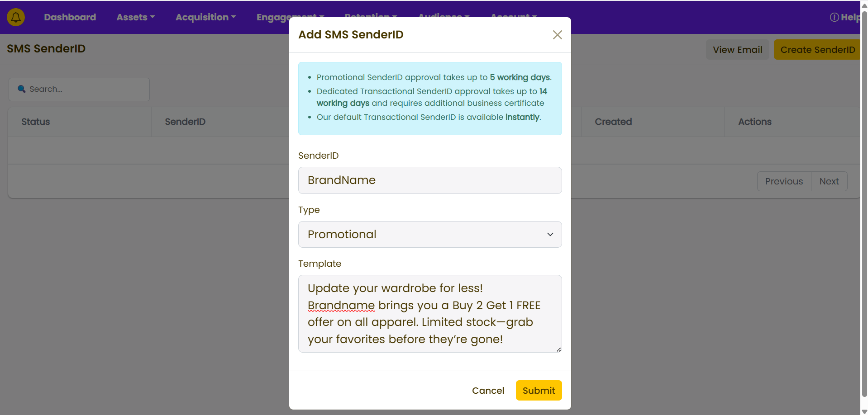Close the Add SMS SenderID dialog

[x=557, y=35]
